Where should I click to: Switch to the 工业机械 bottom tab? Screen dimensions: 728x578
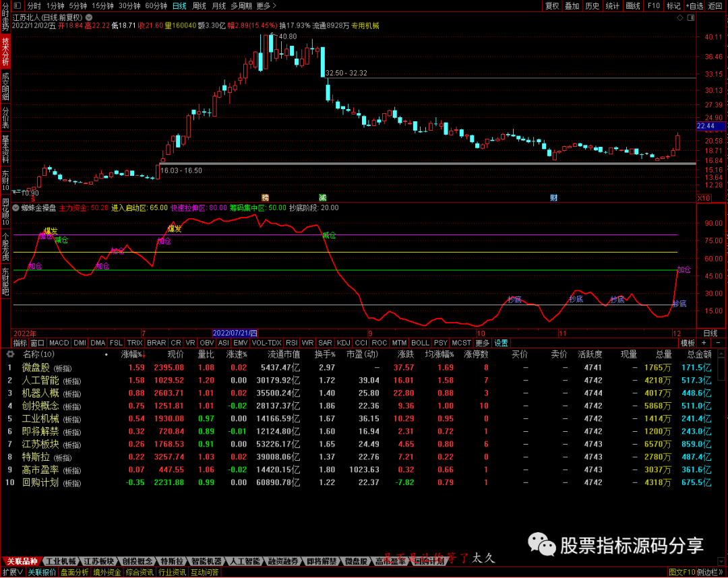61,561
